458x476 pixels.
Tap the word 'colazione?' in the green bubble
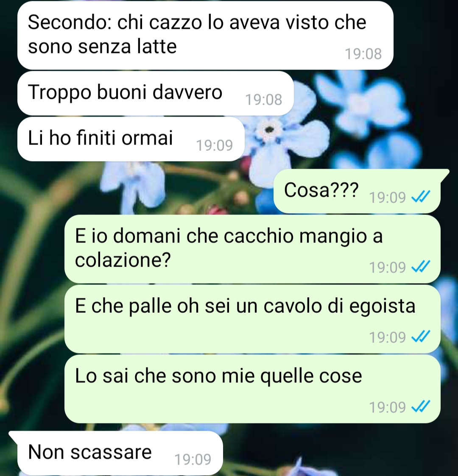[x=123, y=260]
